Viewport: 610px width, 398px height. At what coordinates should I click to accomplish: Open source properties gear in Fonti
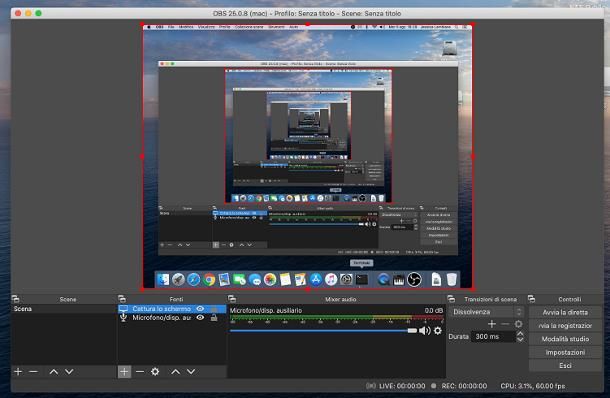(x=155, y=372)
